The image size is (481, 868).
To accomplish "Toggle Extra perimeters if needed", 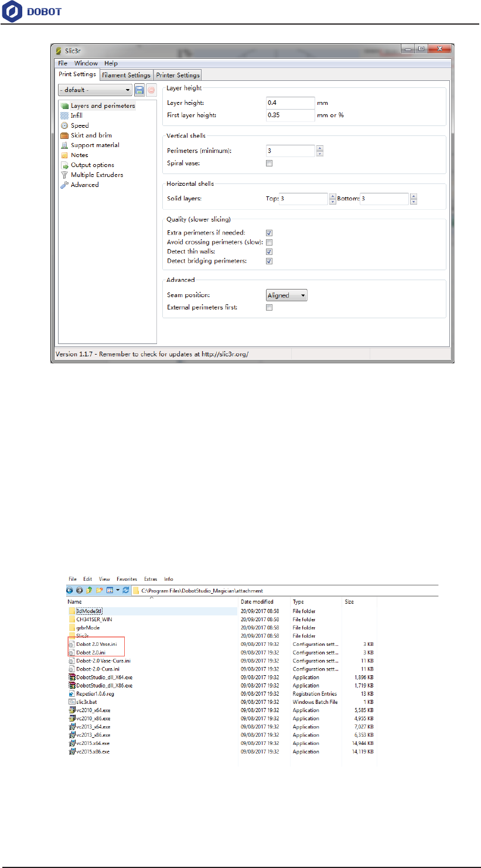I will pyautogui.click(x=270, y=233).
